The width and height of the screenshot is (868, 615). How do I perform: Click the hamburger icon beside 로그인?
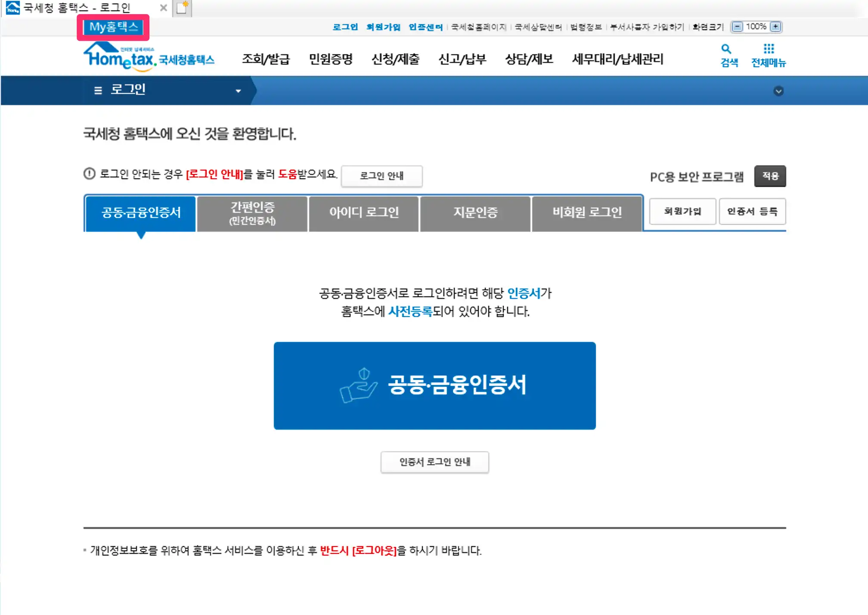coord(98,90)
